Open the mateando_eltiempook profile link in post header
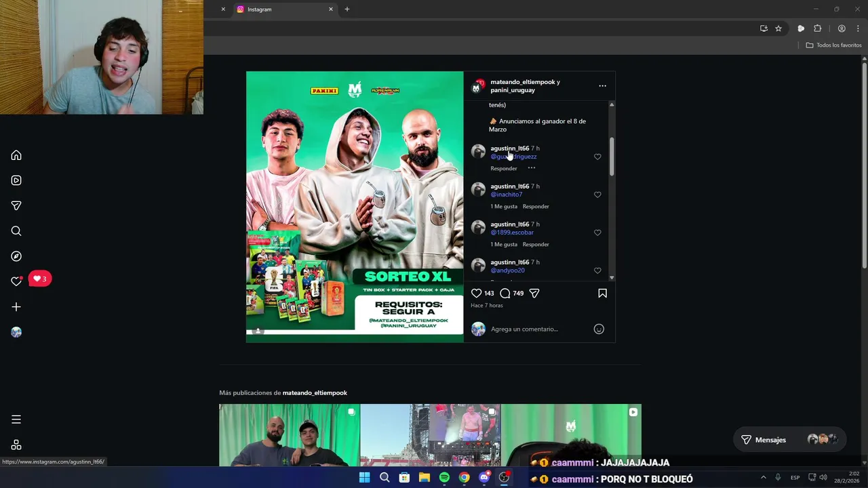868x488 pixels. (x=523, y=82)
